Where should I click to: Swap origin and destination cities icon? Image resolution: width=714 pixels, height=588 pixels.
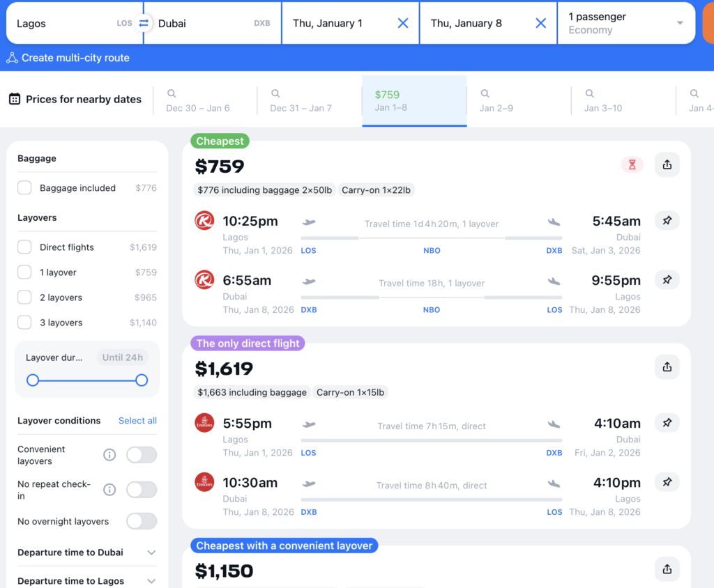(x=144, y=23)
